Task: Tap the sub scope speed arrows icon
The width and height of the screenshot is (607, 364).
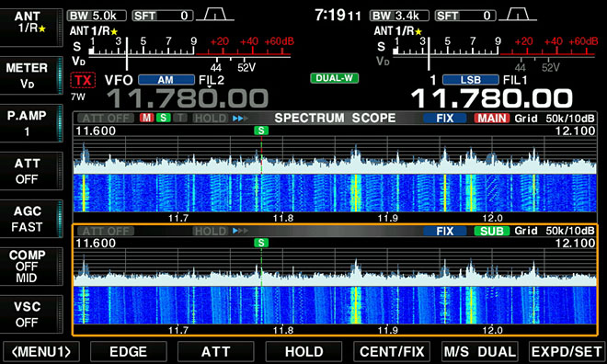Action: click(240, 231)
